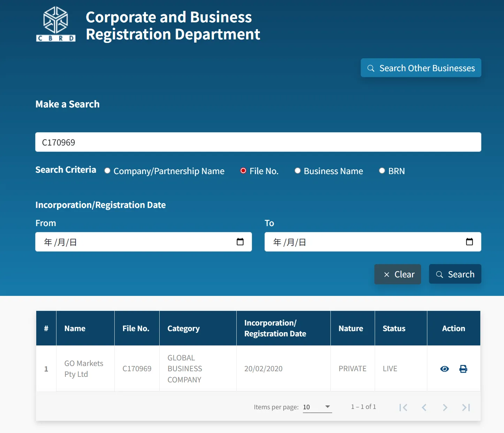Go to the first results page

pos(403,407)
